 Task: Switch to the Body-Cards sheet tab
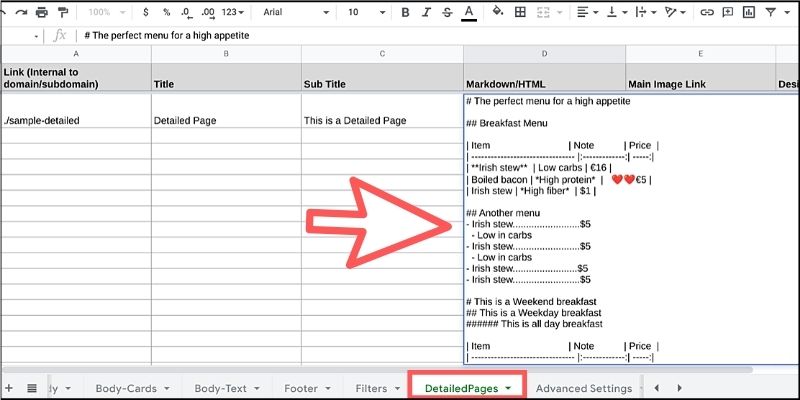(127, 388)
